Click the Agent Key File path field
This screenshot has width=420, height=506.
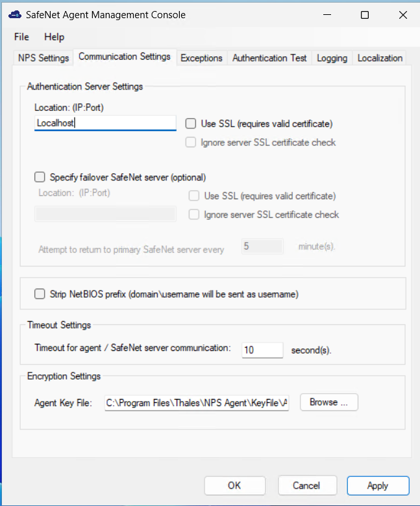point(197,403)
